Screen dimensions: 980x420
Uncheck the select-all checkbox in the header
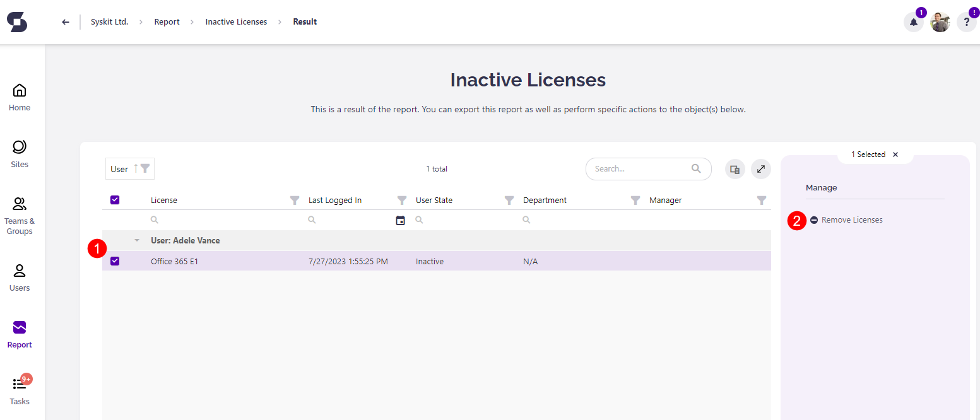[114, 199]
